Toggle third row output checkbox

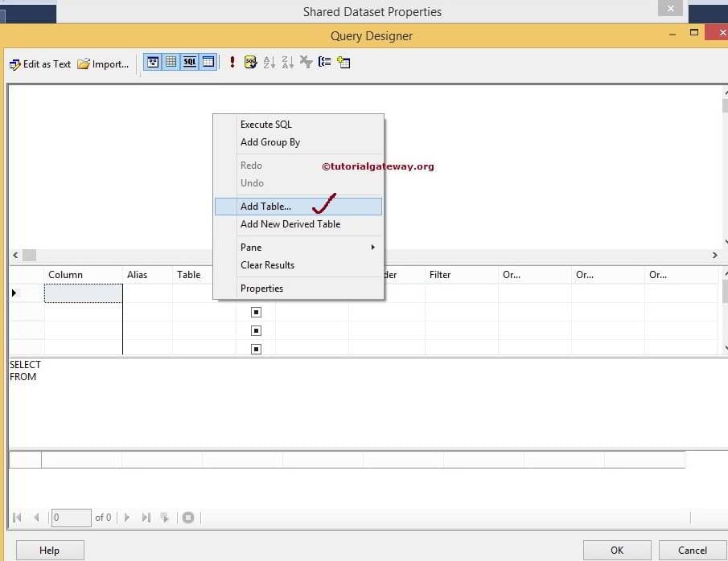[256, 331]
